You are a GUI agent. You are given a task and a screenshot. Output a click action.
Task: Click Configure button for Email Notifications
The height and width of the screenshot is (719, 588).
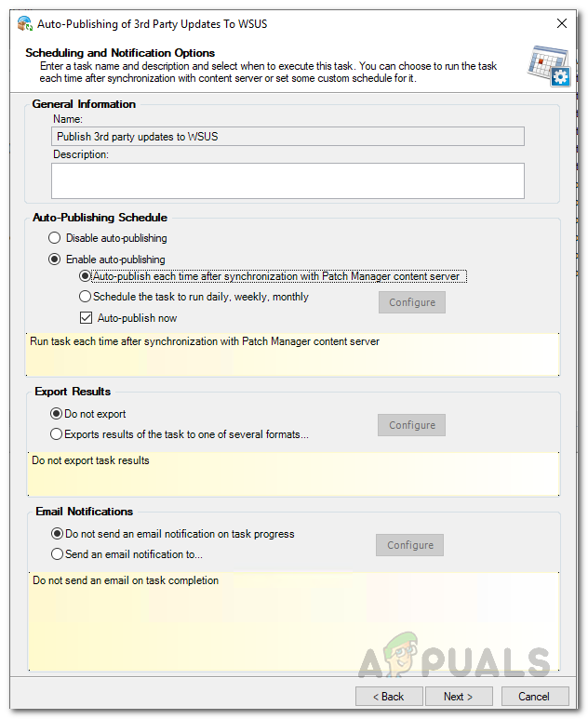[409, 545]
